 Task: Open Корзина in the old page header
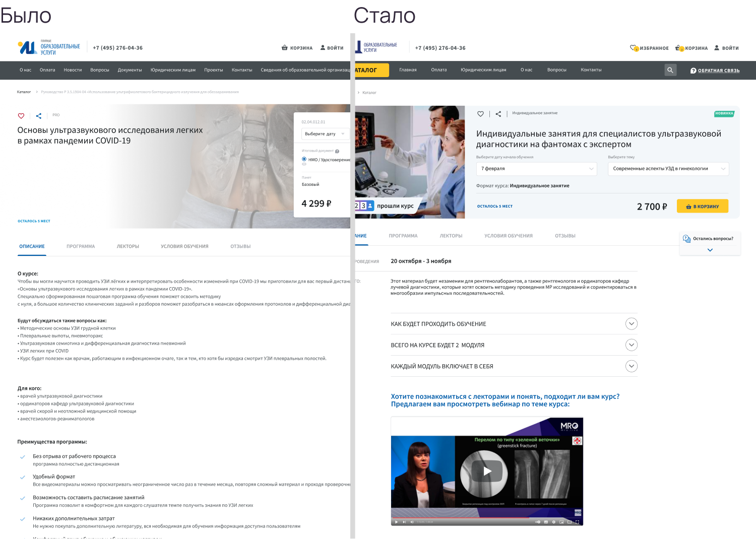pos(297,48)
